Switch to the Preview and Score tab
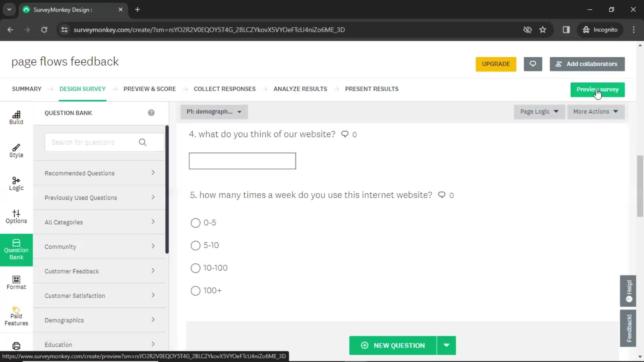The width and height of the screenshot is (644, 362). coord(150,89)
